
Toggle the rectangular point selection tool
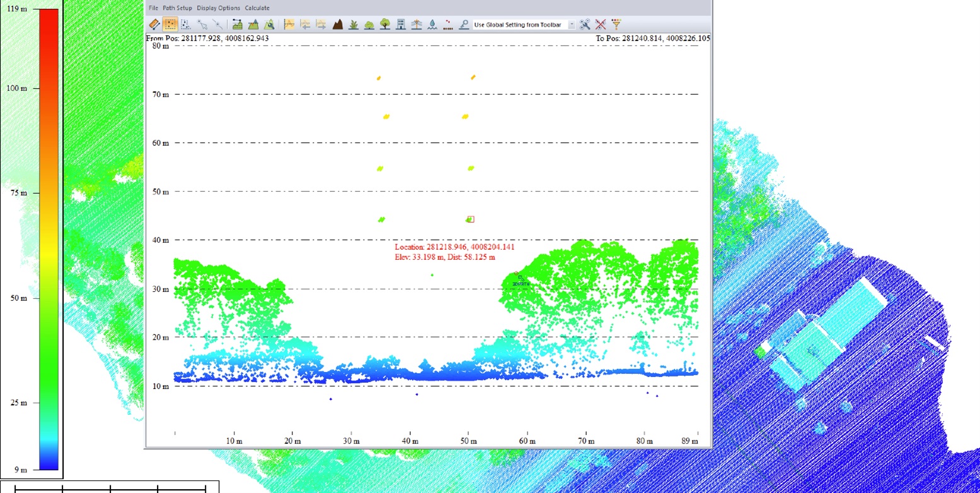[x=170, y=25]
